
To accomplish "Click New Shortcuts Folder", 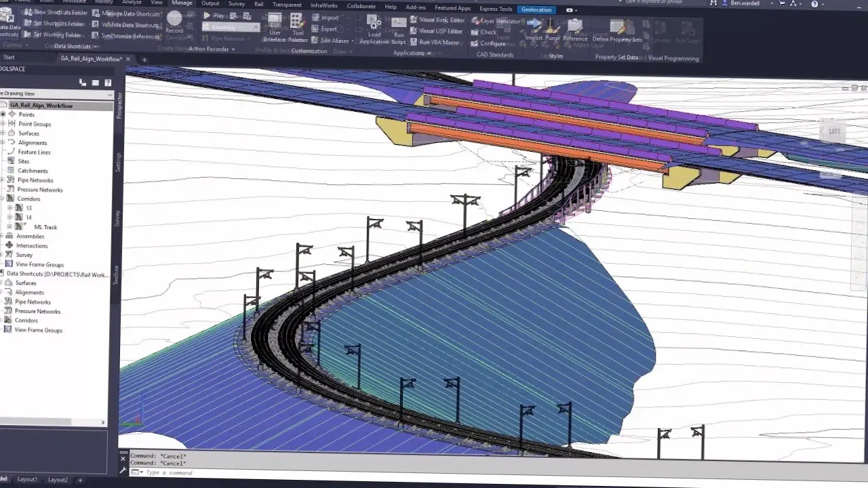I will (56, 12).
